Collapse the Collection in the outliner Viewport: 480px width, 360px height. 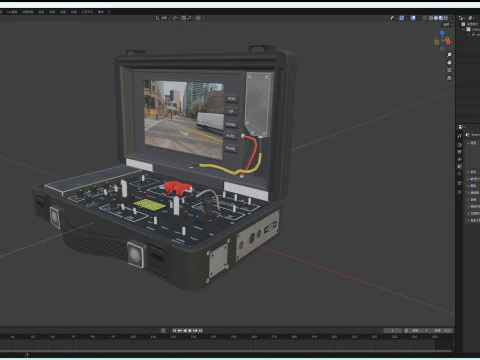point(464,29)
